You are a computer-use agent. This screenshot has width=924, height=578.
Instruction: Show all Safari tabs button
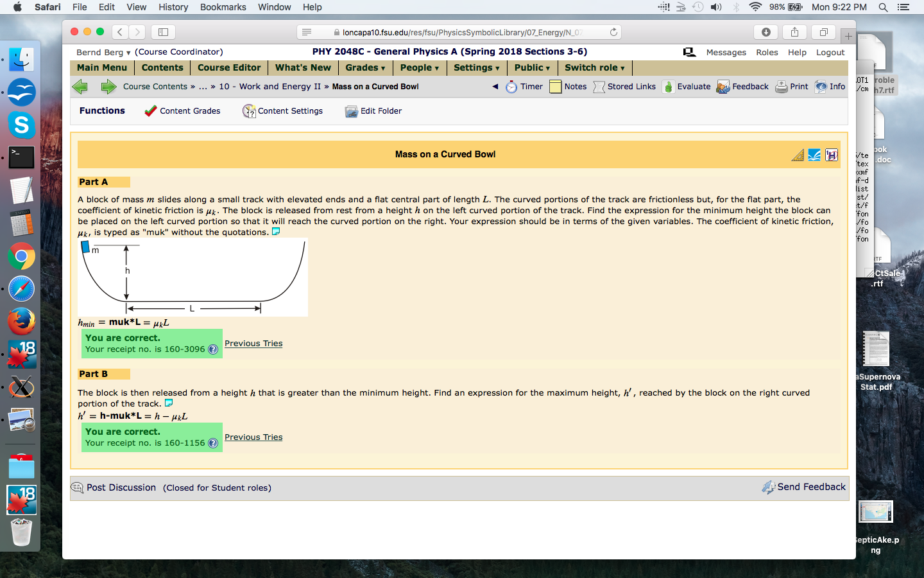[823, 32]
